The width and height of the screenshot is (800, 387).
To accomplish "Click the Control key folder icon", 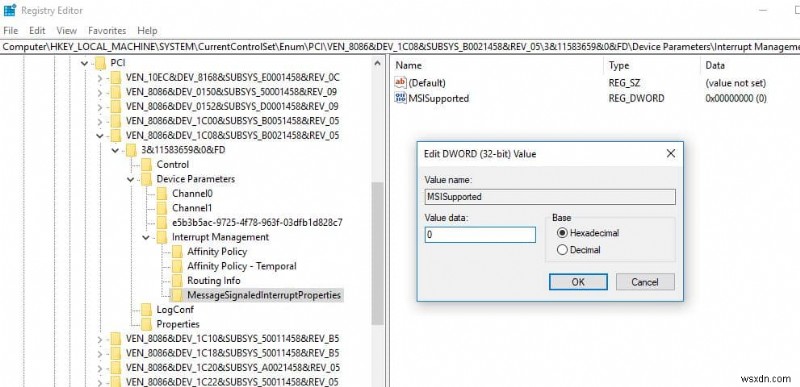I will pyautogui.click(x=146, y=164).
